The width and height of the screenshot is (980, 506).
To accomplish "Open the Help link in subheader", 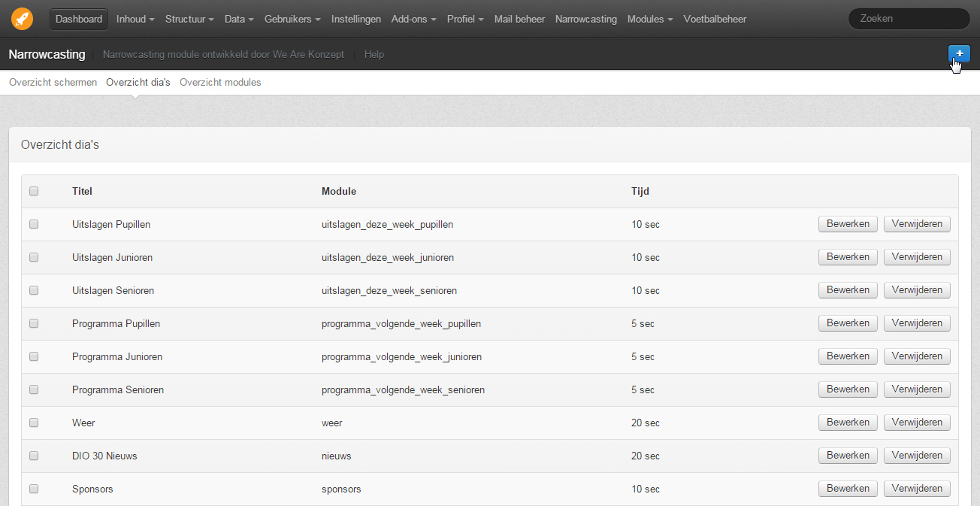I will pos(374,54).
